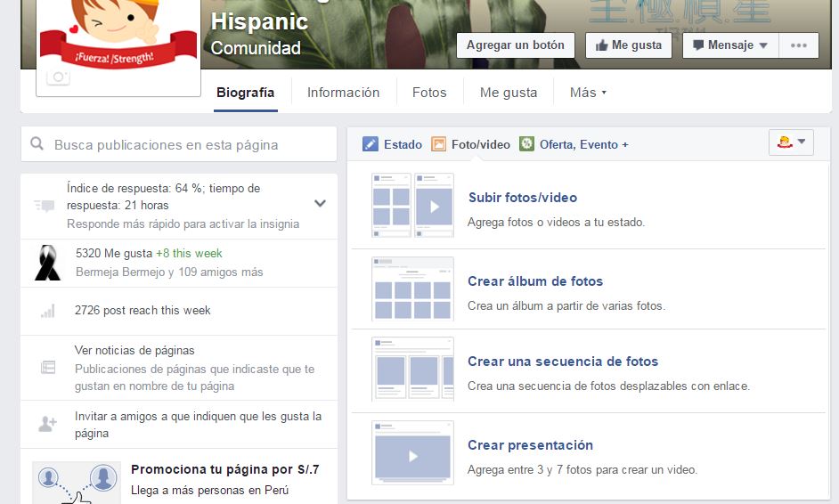The image size is (839, 504).
Task: Click the secuencia de fotos illustration
Action: coord(412,370)
